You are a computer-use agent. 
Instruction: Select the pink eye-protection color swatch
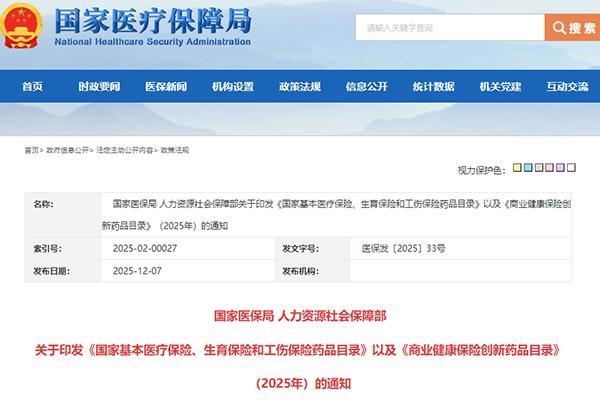[x=549, y=167]
